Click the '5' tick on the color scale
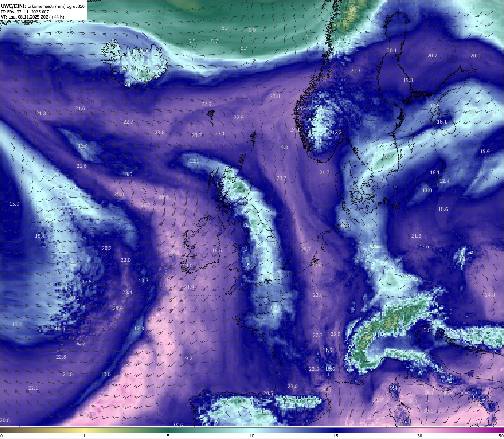Viewport: 504px width, 439px height. click(x=168, y=436)
